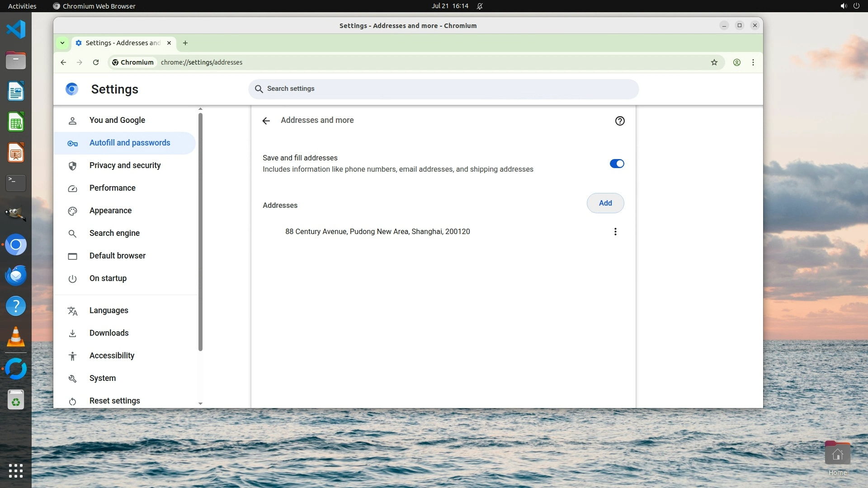Image resolution: width=868 pixels, height=488 pixels.
Task: Go back using Addresses and more arrow
Action: coord(266,121)
